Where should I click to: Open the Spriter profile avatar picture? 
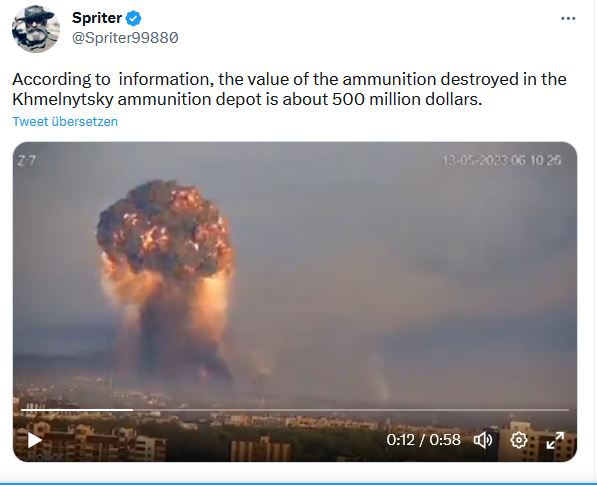(36, 29)
